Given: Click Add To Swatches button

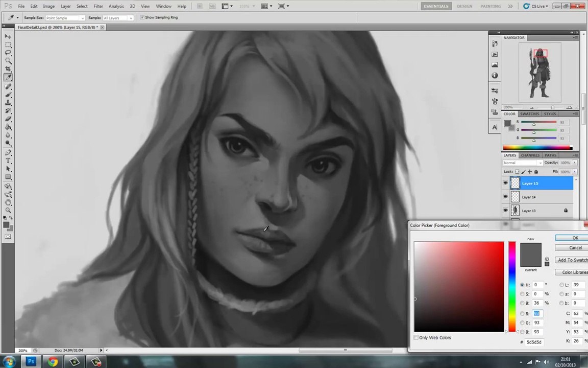Looking at the screenshot, I should (x=572, y=260).
